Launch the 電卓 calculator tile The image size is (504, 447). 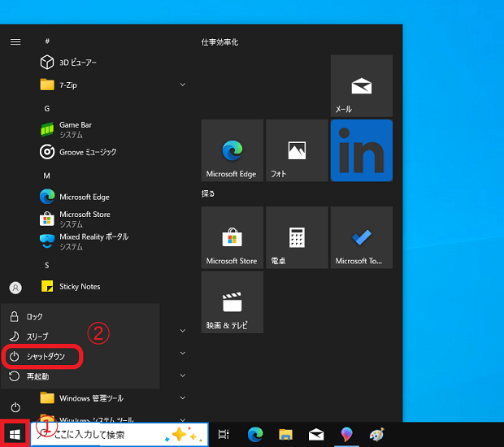pyautogui.click(x=297, y=237)
